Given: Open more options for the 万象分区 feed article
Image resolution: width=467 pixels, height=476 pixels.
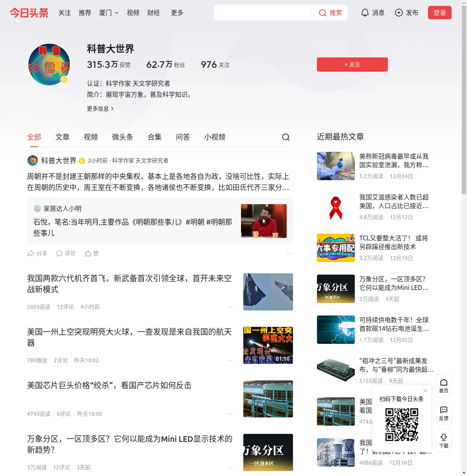Looking at the screenshot, I should tap(231, 467).
